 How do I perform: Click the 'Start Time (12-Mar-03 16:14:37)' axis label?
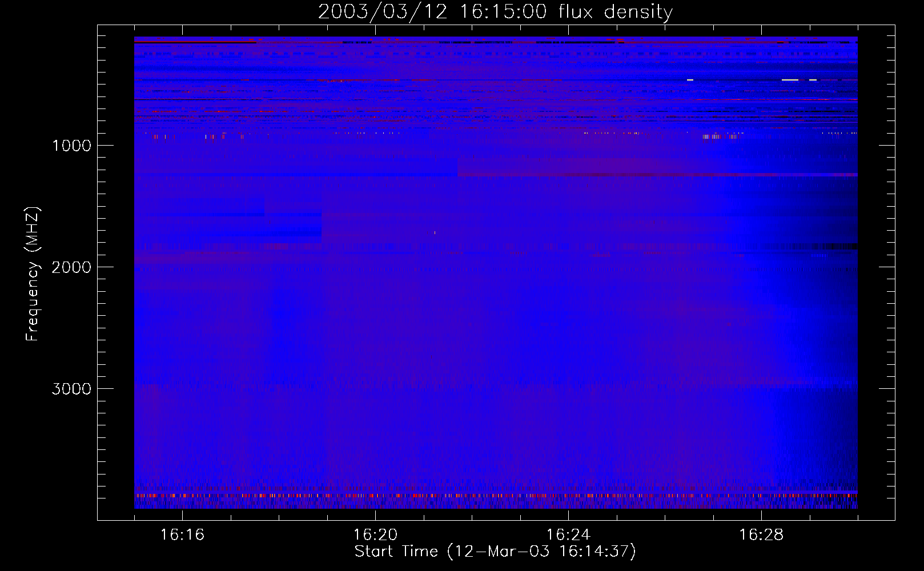(495, 552)
